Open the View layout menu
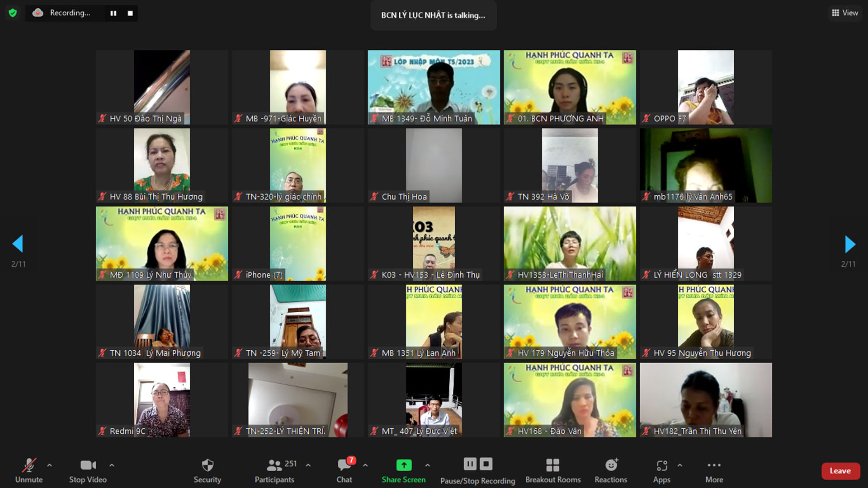The height and width of the screenshot is (488, 868). (844, 13)
